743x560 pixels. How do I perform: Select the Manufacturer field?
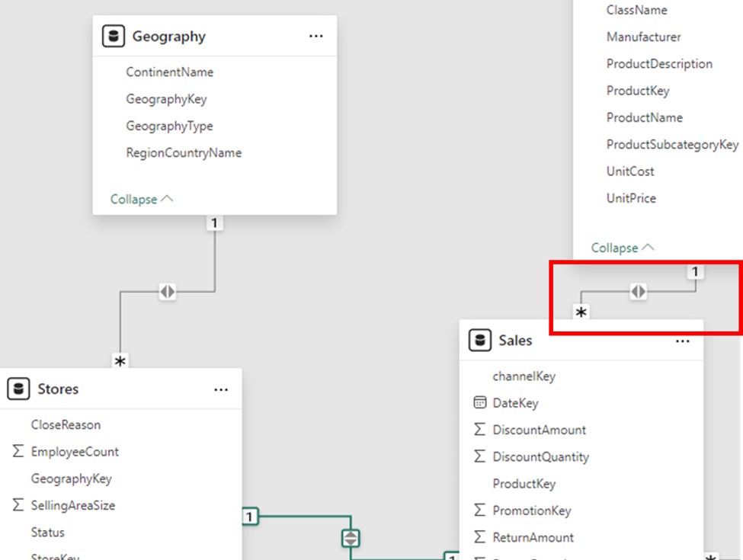tap(643, 37)
